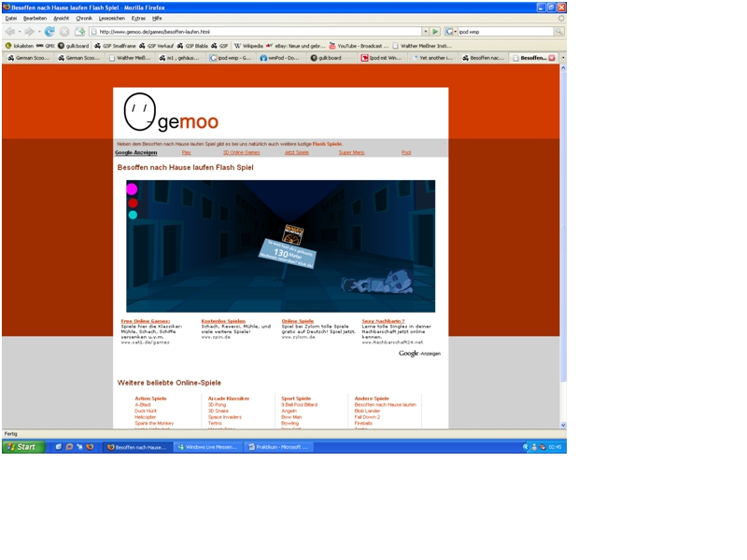The height and width of the screenshot is (560, 747).
Task: Switch to the gulli:board tab
Action: coord(331,58)
